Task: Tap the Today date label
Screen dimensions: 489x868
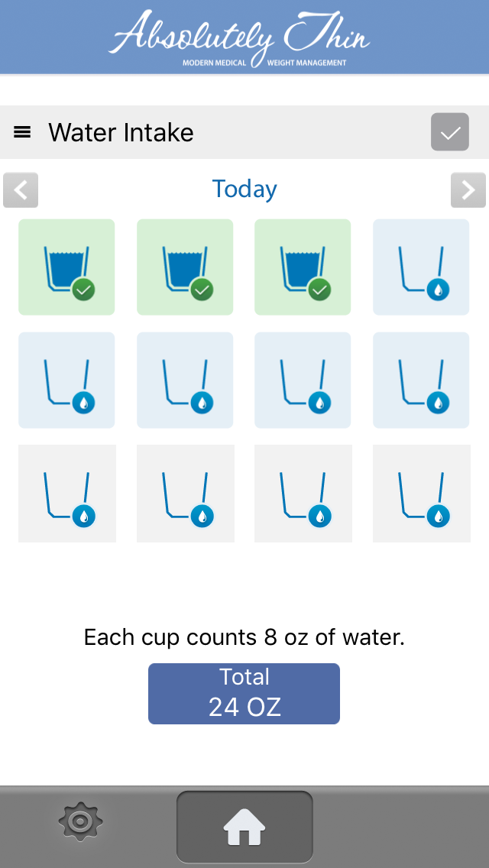Action: click(244, 189)
